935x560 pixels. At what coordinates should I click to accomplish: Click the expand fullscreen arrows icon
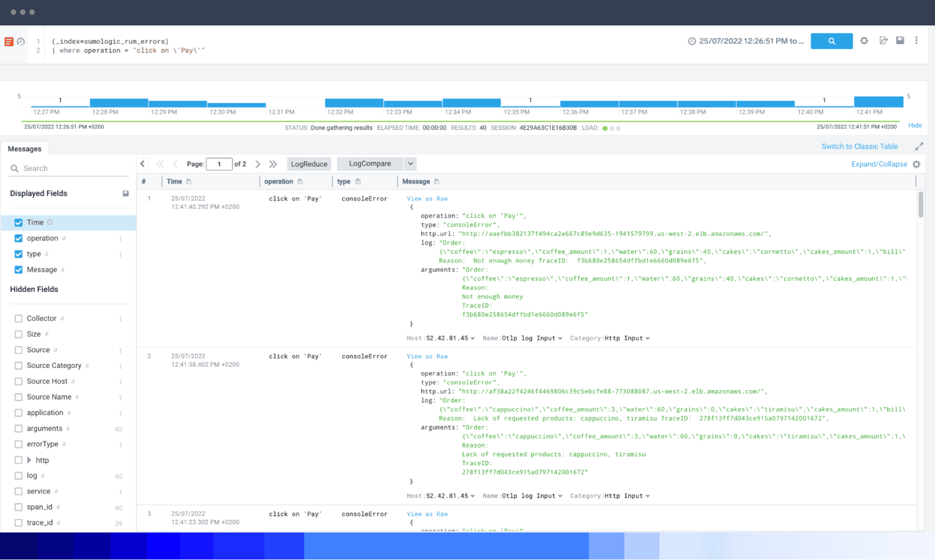click(x=919, y=146)
